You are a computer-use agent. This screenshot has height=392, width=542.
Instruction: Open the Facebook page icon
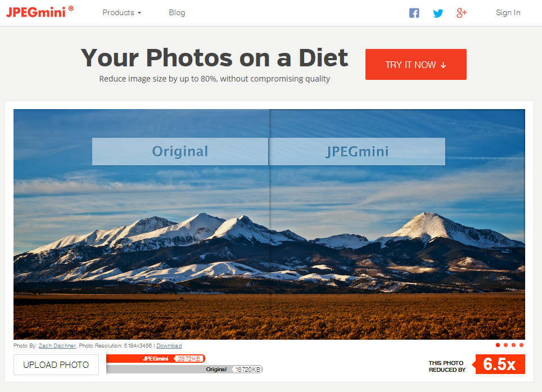coord(414,13)
